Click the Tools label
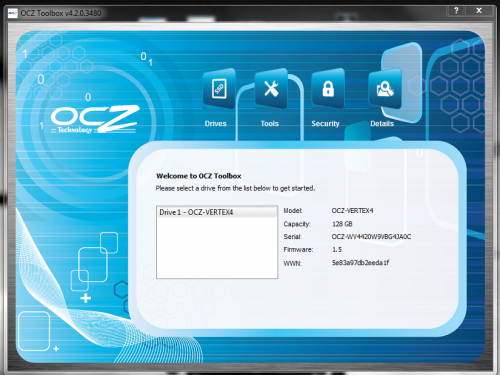500x375 pixels. (270, 124)
